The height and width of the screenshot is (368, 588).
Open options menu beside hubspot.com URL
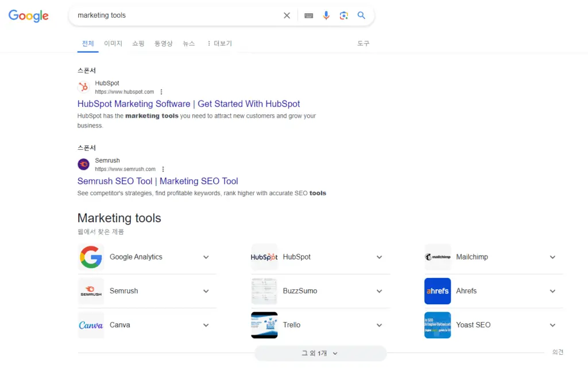(x=161, y=92)
